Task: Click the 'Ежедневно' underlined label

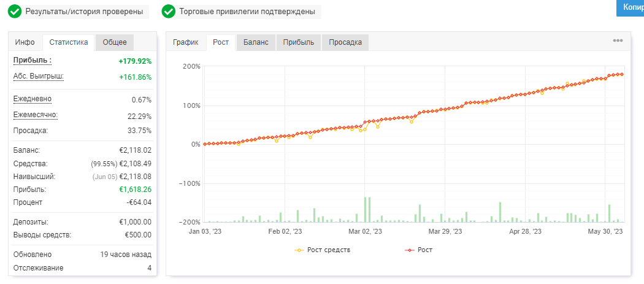Action: click(x=33, y=99)
